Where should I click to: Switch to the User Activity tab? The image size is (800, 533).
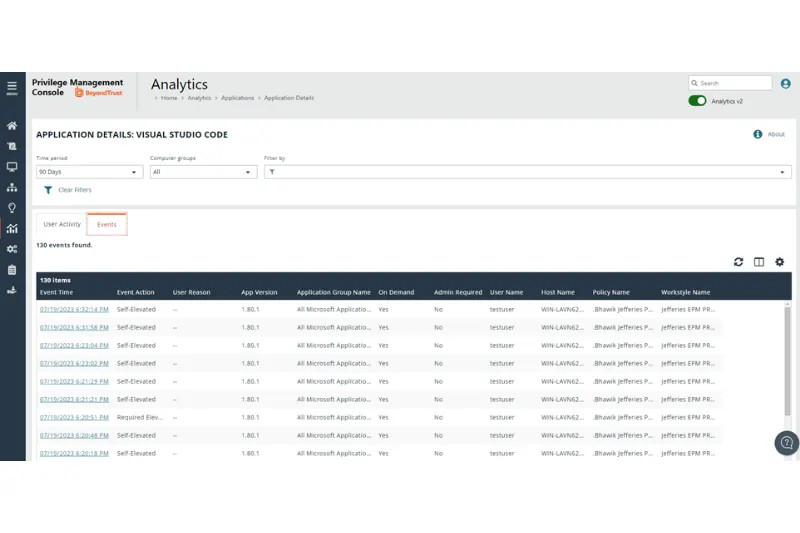62,224
